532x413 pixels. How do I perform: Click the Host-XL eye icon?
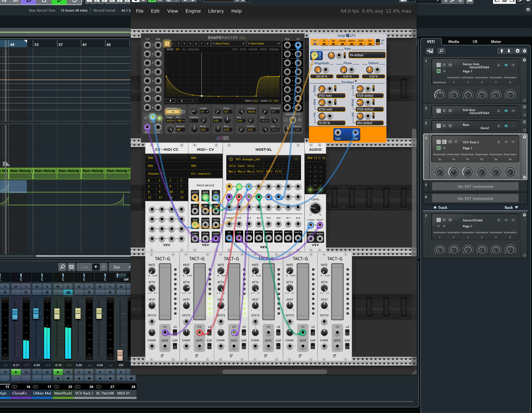[x=296, y=159]
